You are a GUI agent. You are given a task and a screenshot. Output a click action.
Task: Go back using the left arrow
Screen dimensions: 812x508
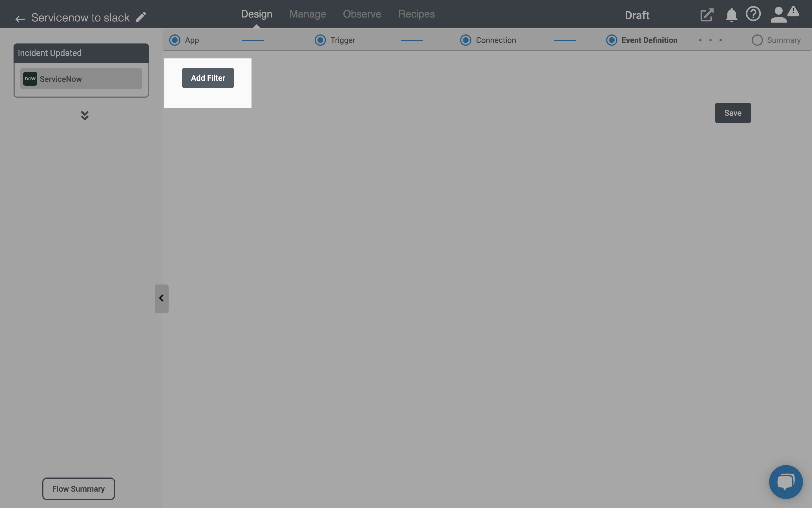[20, 19]
